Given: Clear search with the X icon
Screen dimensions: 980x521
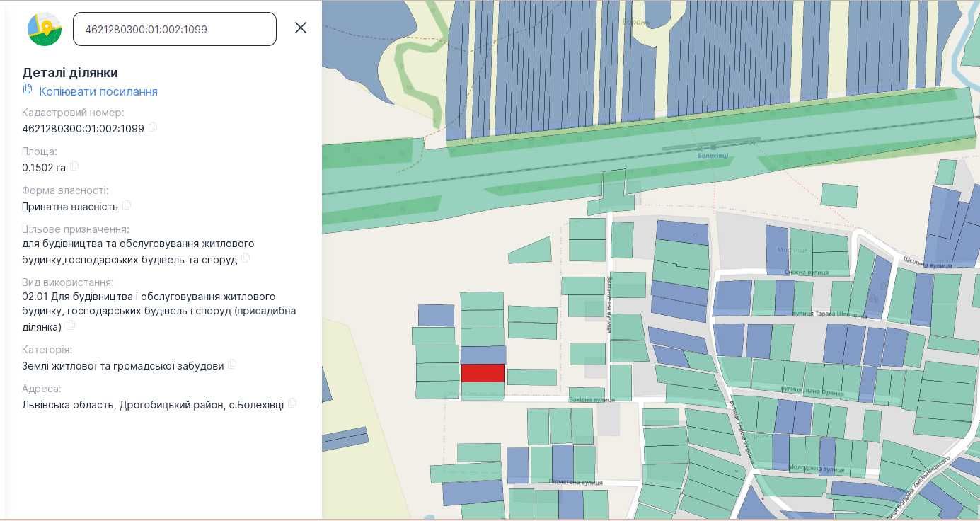Looking at the screenshot, I should point(301,28).
